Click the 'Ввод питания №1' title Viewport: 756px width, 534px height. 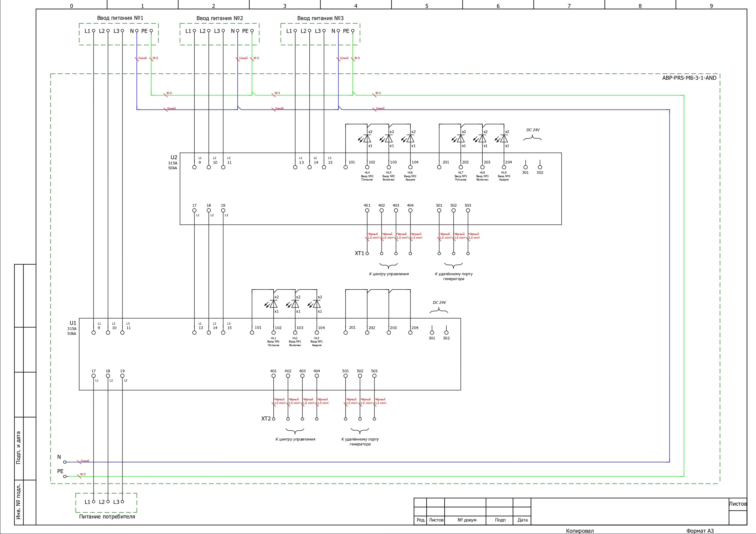(x=120, y=18)
